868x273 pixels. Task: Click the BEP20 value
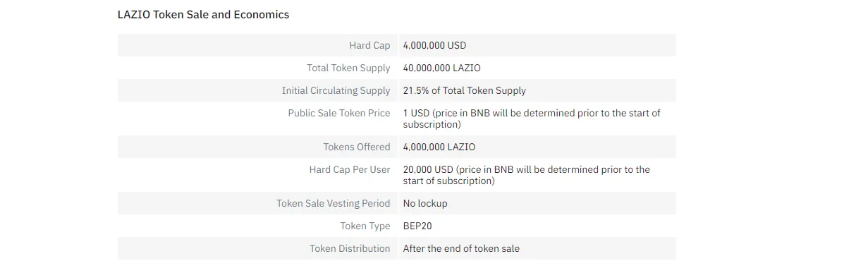(417, 226)
